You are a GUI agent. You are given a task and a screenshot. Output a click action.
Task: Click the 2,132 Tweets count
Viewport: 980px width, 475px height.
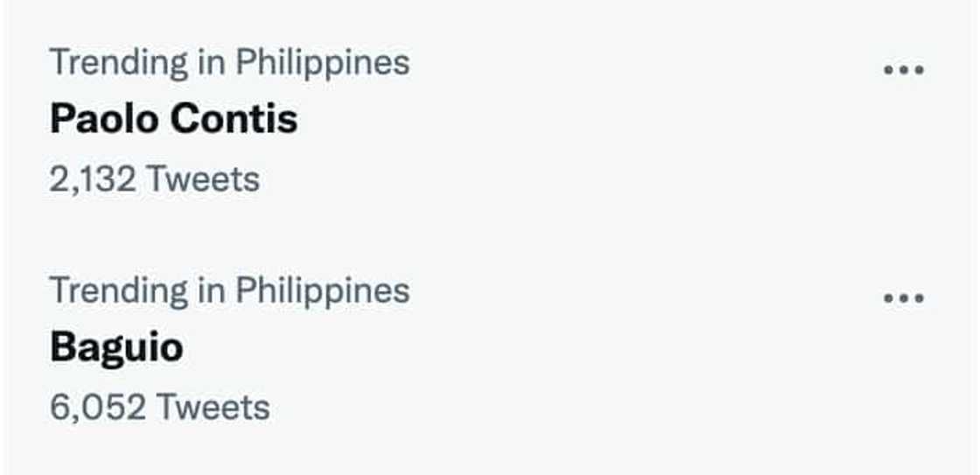pos(155,179)
